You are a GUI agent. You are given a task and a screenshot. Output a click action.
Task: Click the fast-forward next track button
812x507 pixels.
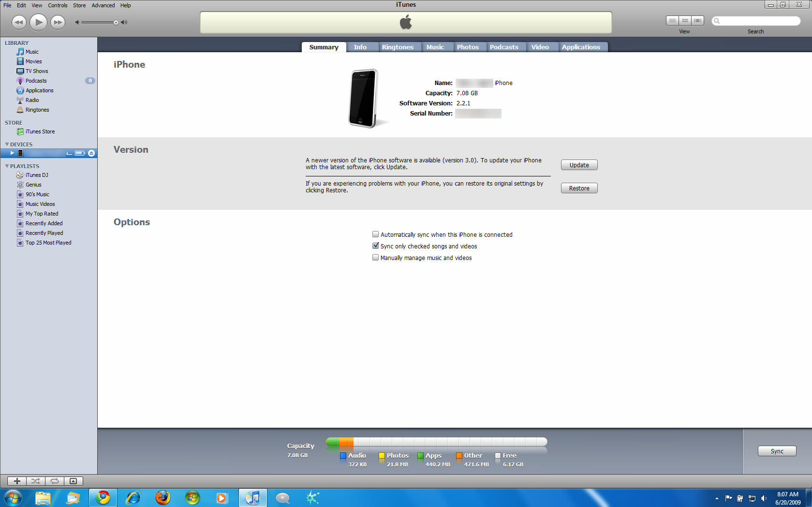(x=58, y=22)
